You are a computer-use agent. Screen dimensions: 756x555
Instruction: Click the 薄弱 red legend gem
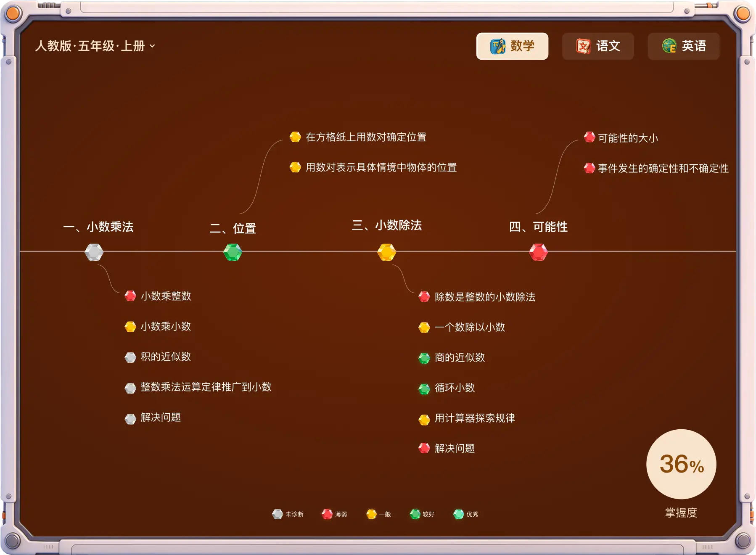coord(327,514)
